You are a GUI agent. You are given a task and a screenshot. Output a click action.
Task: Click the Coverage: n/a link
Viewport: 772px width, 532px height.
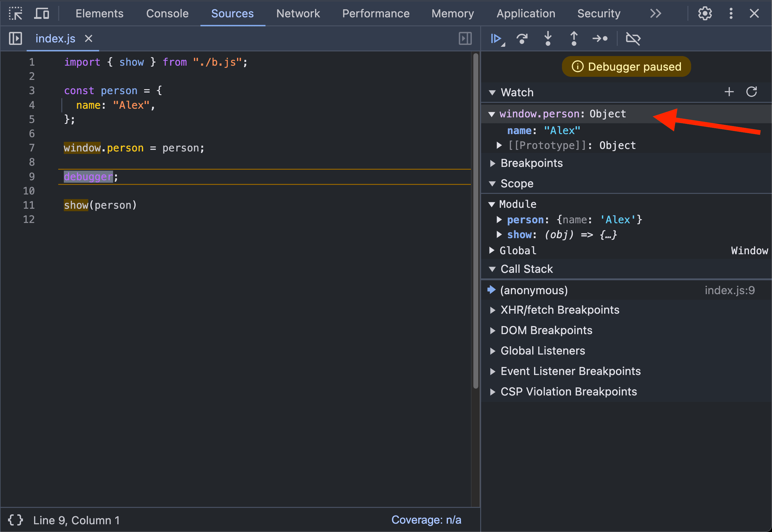coord(426,520)
